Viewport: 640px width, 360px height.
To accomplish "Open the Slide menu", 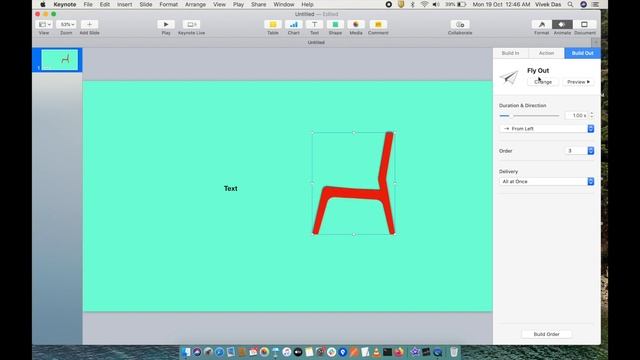I will tap(146, 4).
